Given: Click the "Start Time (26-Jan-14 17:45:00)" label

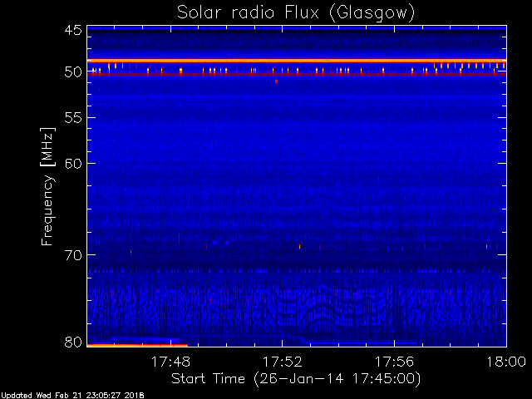Looking at the screenshot, I should click(296, 379).
